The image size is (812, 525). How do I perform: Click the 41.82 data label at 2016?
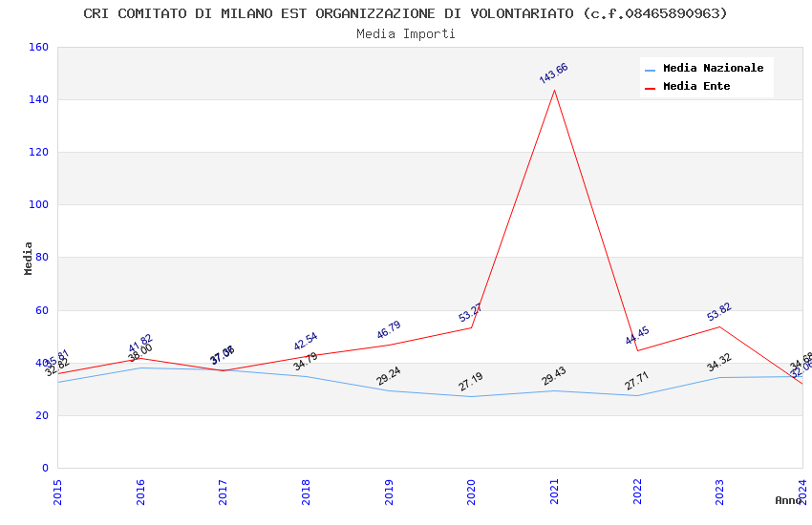[x=140, y=343]
